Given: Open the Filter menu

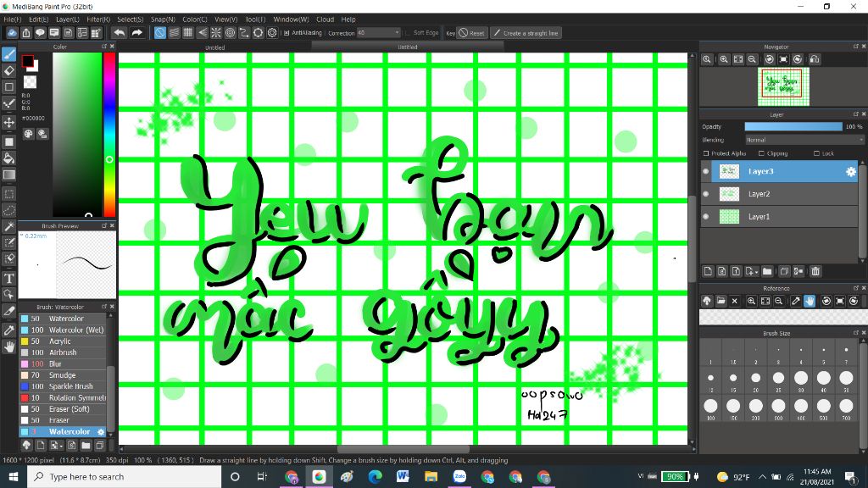Looking at the screenshot, I should pos(98,19).
